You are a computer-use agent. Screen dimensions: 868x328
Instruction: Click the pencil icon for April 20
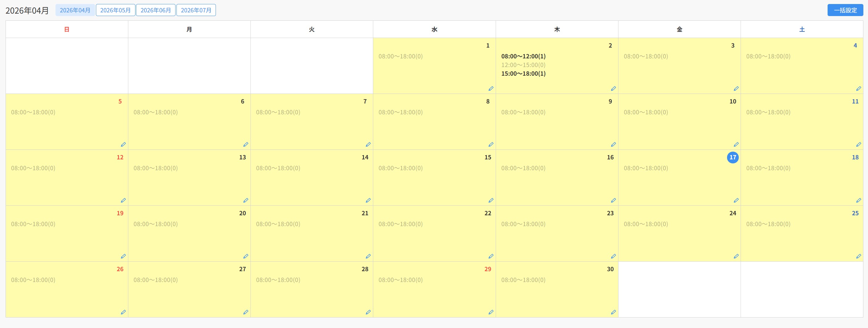coord(246,256)
